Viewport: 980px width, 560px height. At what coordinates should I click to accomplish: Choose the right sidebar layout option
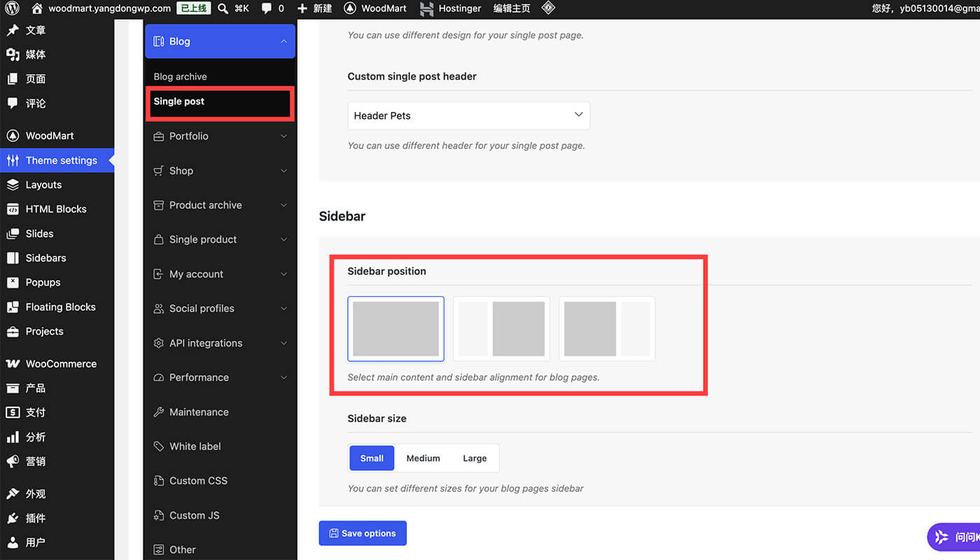(607, 329)
